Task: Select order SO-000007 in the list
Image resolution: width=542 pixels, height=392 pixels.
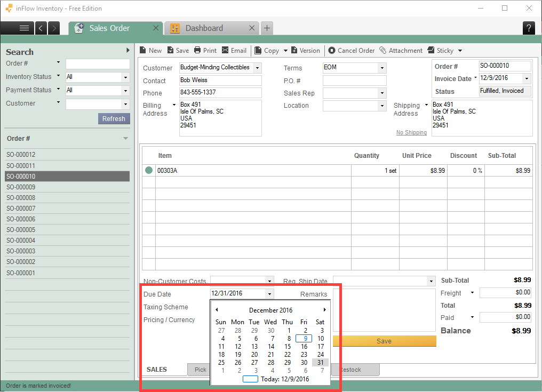Action: 21,209
